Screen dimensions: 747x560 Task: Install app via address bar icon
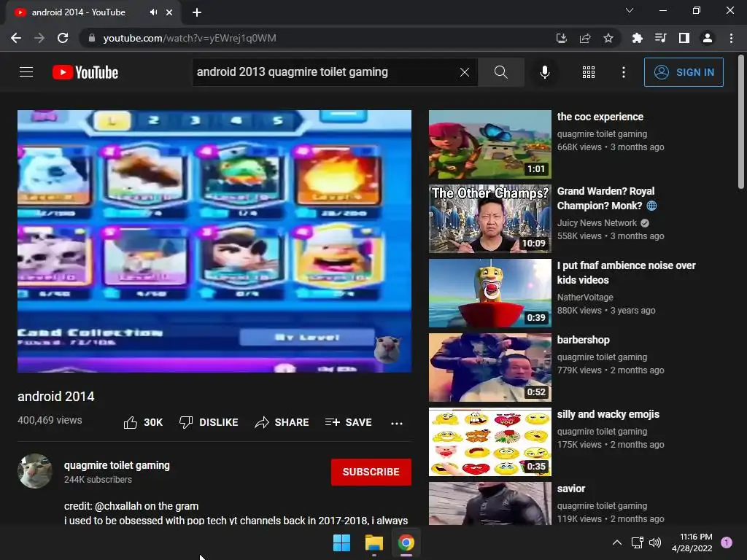pyautogui.click(x=561, y=38)
